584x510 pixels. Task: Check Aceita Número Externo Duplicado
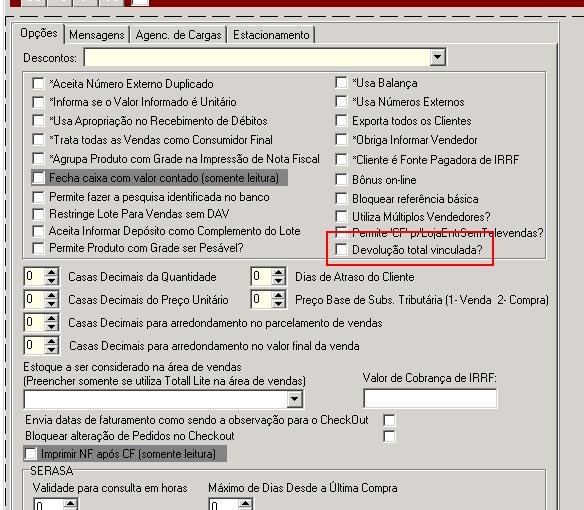(x=38, y=83)
